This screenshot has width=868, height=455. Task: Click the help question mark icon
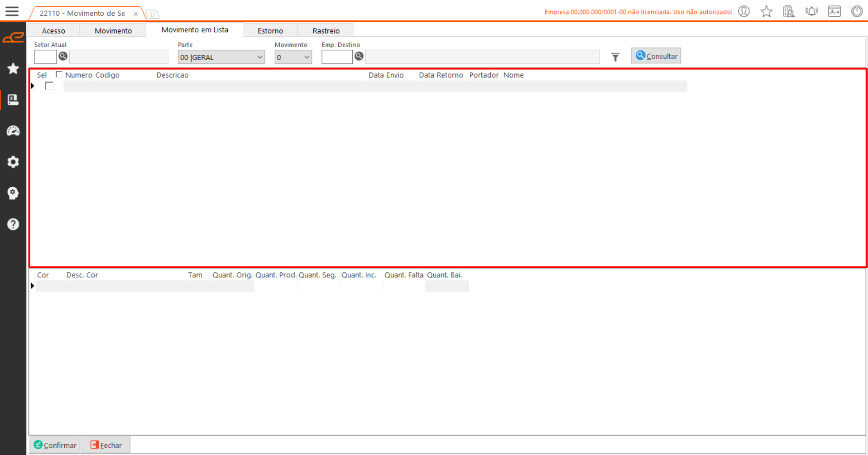pyautogui.click(x=13, y=224)
